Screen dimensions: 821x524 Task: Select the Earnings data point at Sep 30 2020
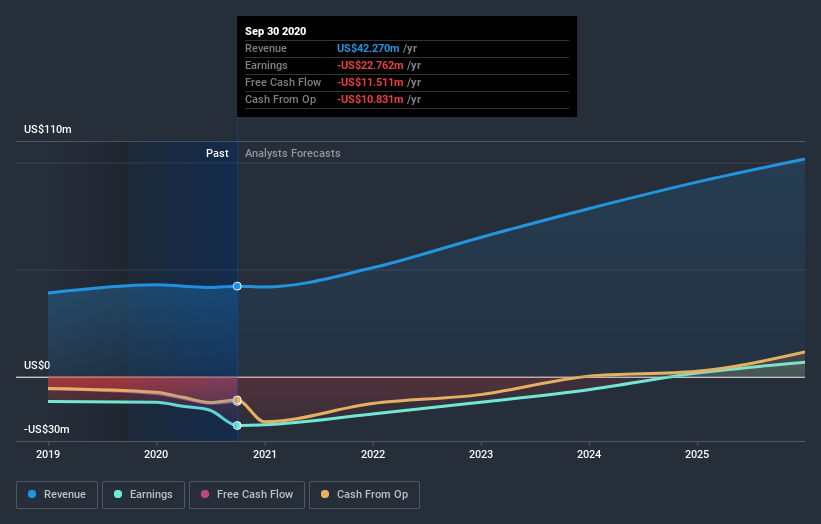click(x=237, y=426)
